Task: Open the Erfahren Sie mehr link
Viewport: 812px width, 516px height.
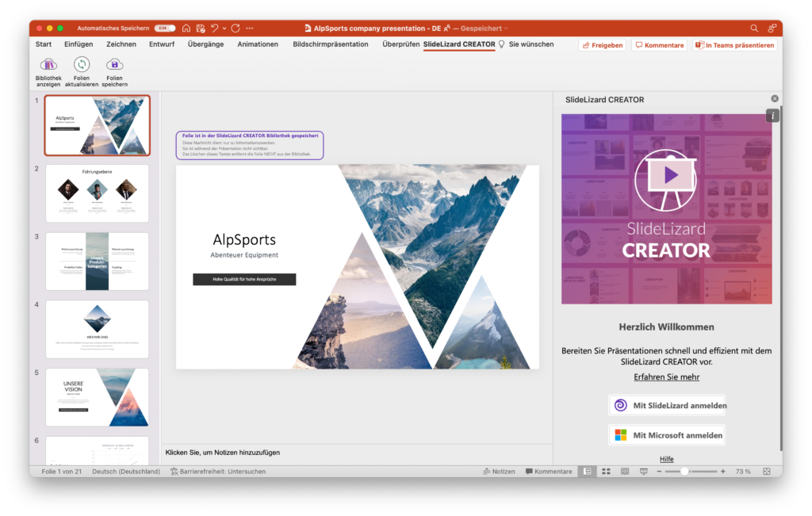Action: (666, 376)
